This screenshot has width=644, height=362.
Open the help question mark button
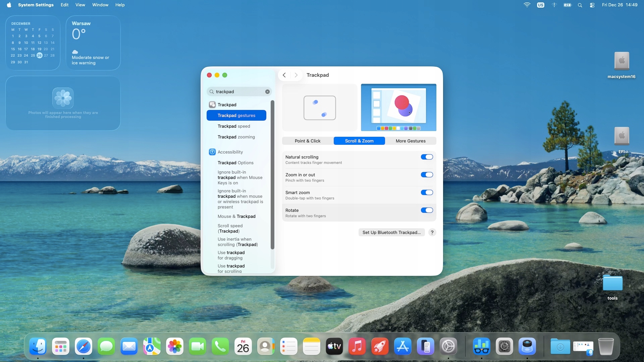tap(432, 232)
